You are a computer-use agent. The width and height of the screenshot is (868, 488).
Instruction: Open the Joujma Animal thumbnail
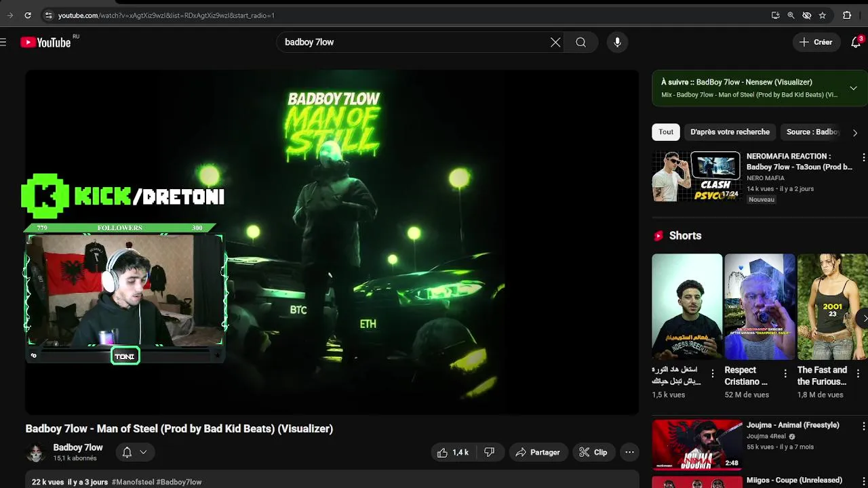[697, 445]
